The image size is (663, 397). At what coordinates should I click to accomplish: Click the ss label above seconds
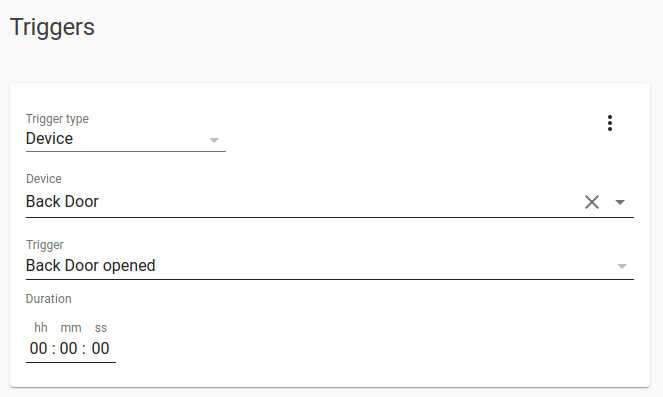click(x=101, y=328)
